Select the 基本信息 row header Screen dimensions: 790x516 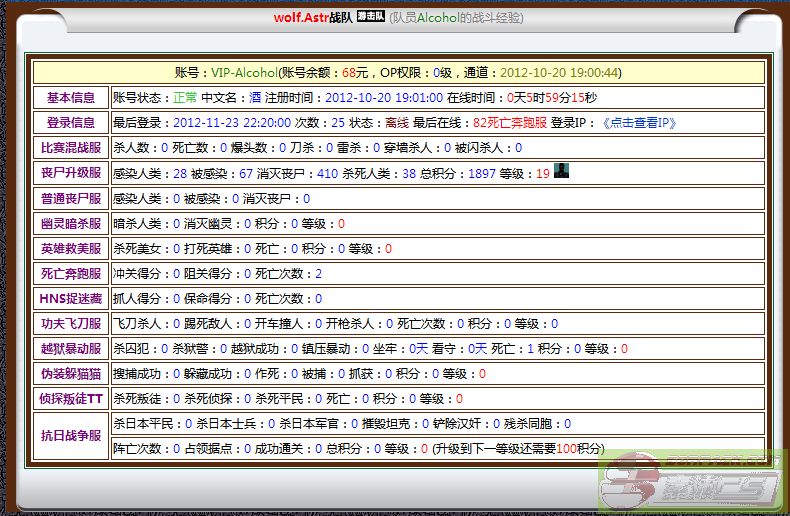(71, 98)
